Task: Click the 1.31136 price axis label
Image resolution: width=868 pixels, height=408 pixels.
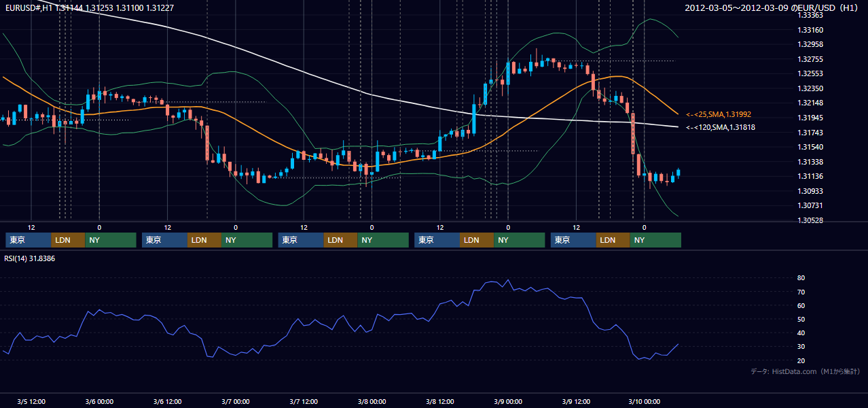Action: (x=810, y=176)
